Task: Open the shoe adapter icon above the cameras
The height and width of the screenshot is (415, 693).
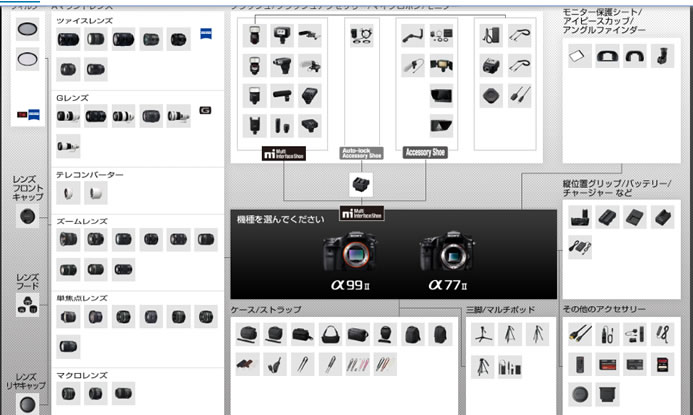Action: click(x=361, y=185)
